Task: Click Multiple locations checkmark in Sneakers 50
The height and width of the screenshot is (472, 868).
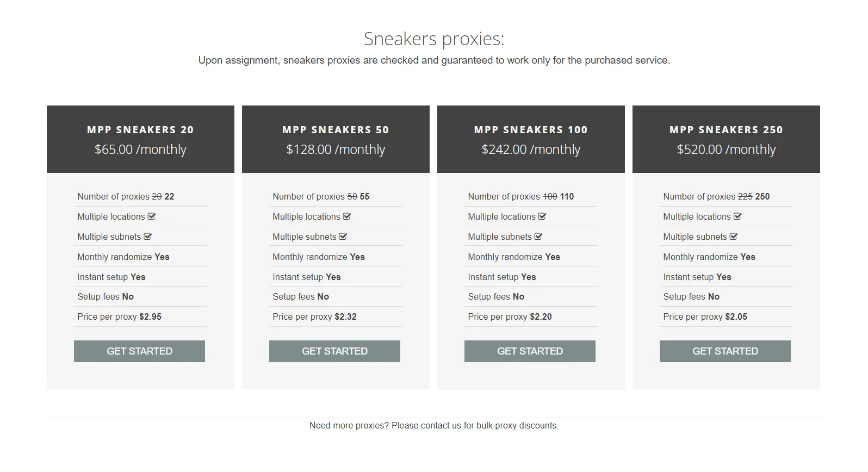Action: [347, 216]
